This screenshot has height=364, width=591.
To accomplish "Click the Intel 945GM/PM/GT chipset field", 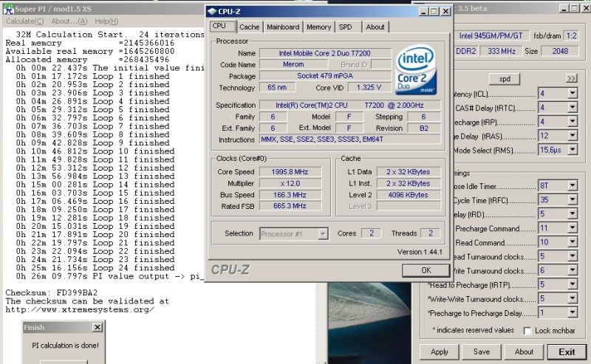I will coord(491,35).
